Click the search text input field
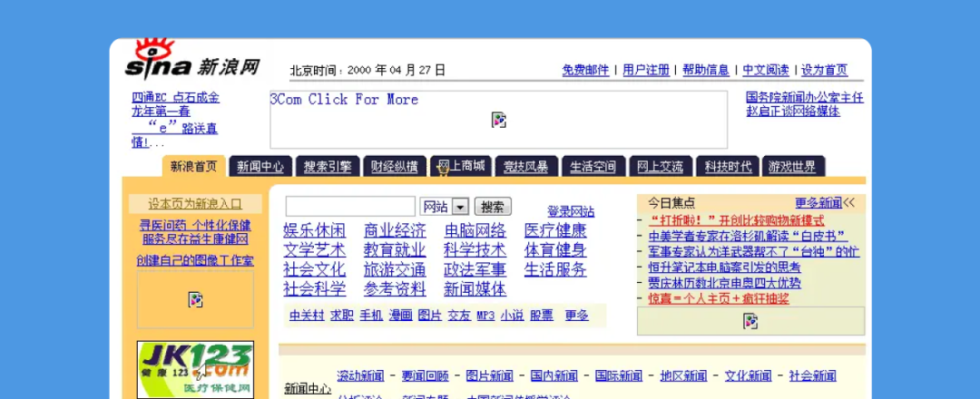Screen dimensions: 980x399 click(x=350, y=206)
